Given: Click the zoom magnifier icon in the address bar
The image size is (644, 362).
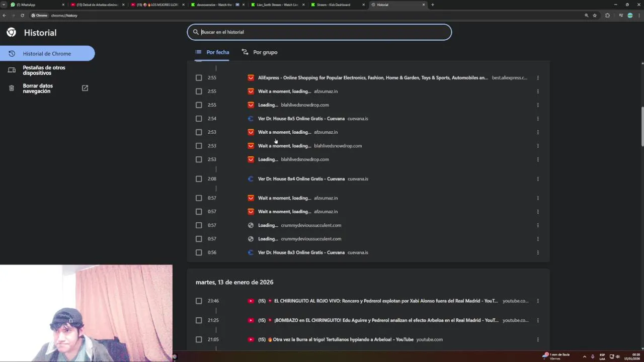Looking at the screenshot, I should pyautogui.click(x=586, y=15).
